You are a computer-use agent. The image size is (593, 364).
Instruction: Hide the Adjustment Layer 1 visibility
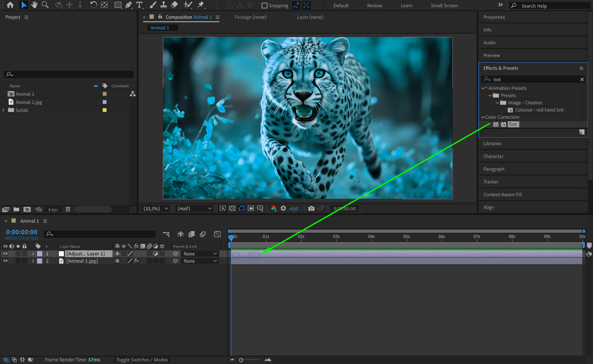tap(5, 253)
